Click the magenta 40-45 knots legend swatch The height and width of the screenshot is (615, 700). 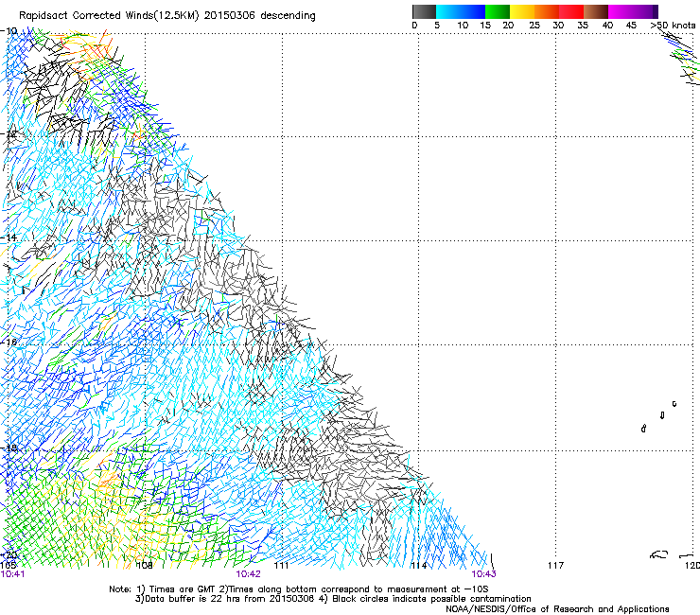coord(621,11)
